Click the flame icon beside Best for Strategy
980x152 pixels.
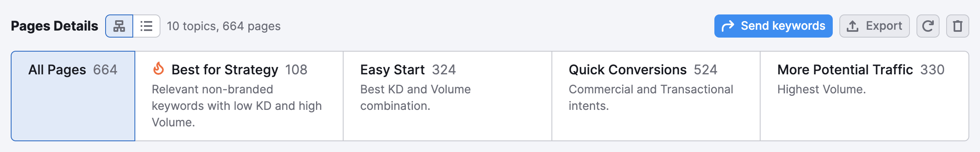point(158,69)
